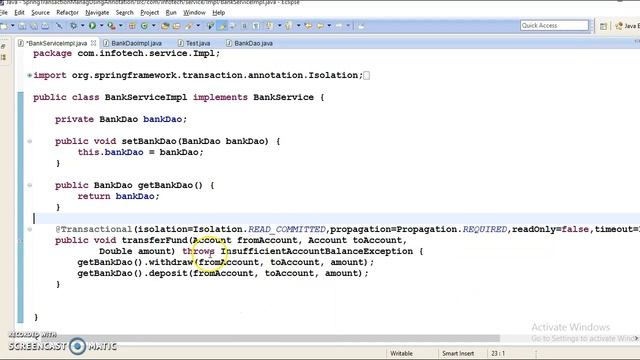Expand the folded import statements
Image resolution: width=640 pixels, height=360 pixels.
pyautogui.click(x=30, y=75)
